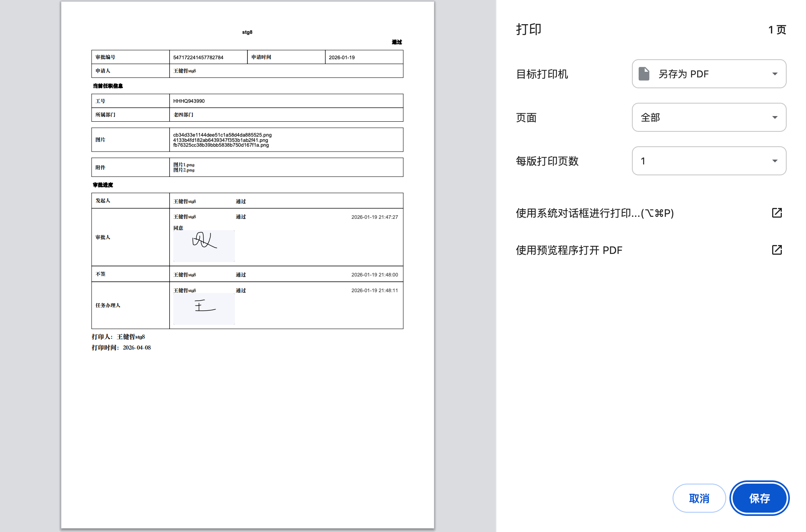
Task: Select 使用系统对话框进行打印 option
Action: (x=595, y=213)
